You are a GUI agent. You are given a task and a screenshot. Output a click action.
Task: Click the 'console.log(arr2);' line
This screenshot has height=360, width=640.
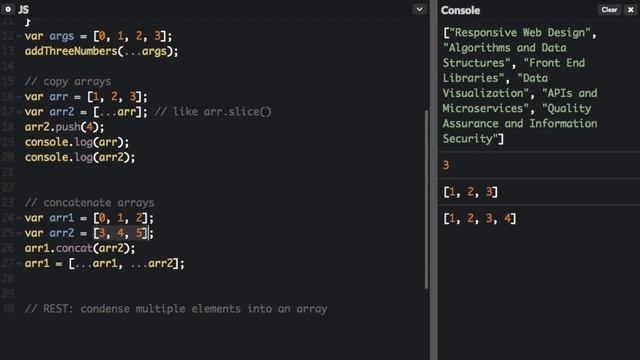[80, 157]
